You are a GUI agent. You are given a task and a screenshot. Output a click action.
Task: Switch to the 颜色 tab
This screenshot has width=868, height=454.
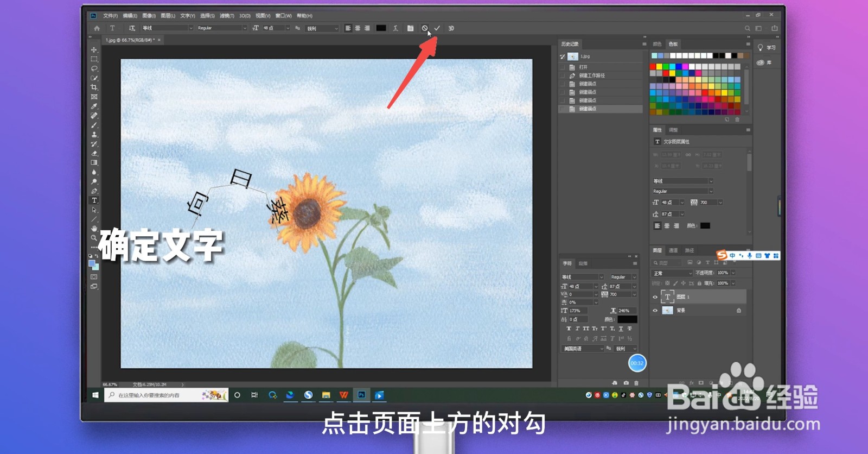coord(657,44)
